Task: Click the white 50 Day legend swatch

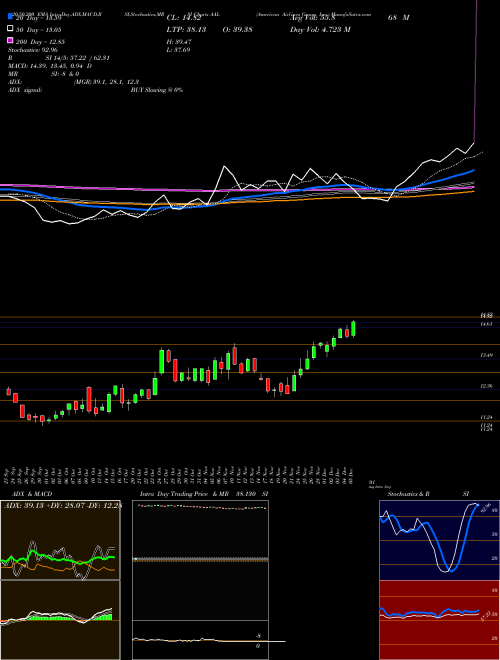Action: point(10,29)
